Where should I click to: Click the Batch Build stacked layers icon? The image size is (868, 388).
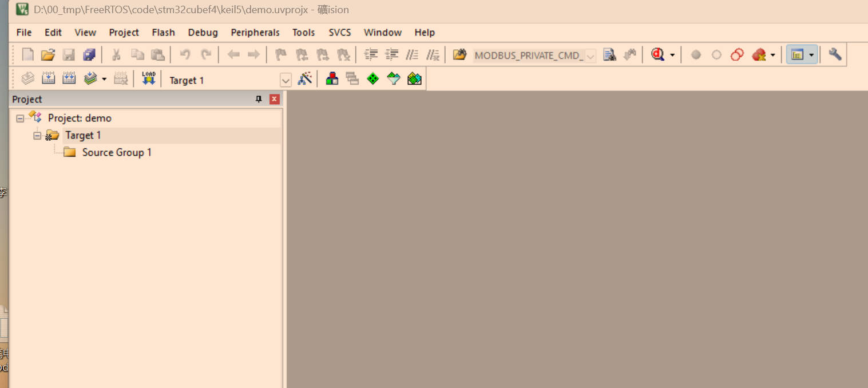[x=90, y=79]
